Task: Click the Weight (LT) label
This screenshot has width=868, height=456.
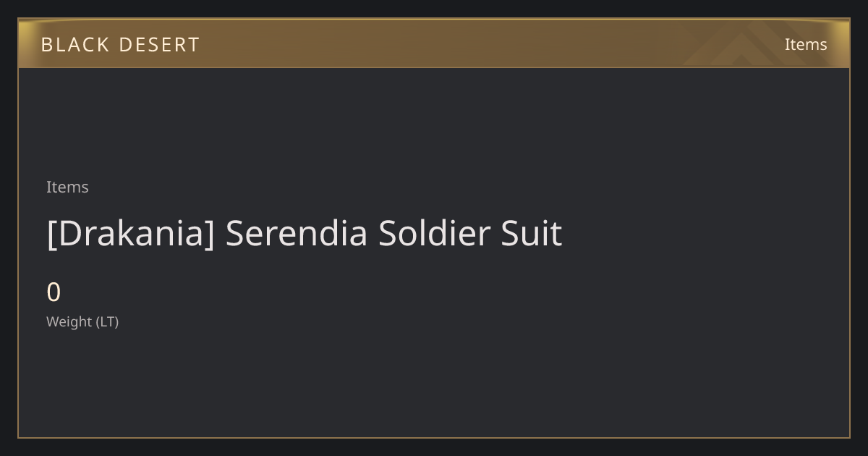Action: pos(82,321)
